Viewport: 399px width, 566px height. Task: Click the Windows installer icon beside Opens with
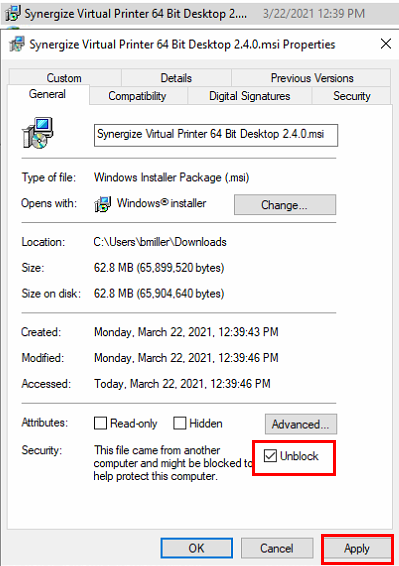(x=103, y=204)
